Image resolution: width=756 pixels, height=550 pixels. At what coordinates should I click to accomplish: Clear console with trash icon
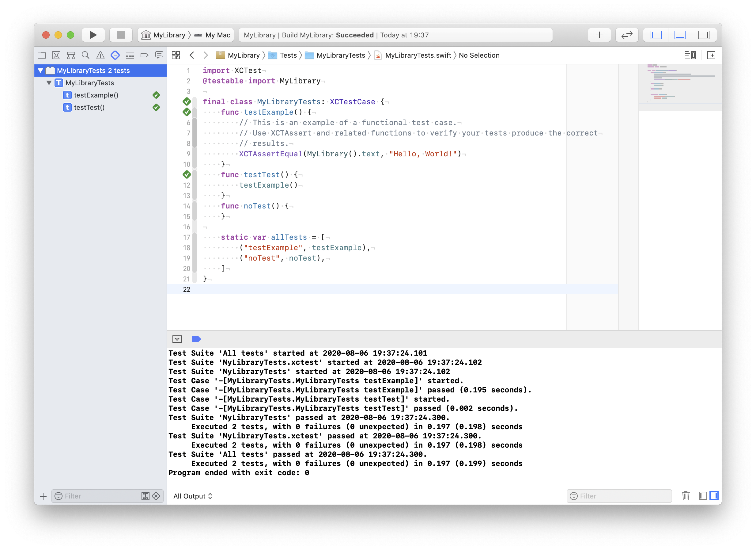(x=685, y=496)
